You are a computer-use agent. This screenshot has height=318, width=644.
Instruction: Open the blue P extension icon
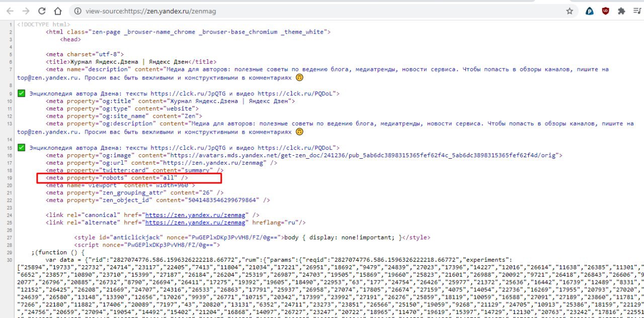[590, 11]
